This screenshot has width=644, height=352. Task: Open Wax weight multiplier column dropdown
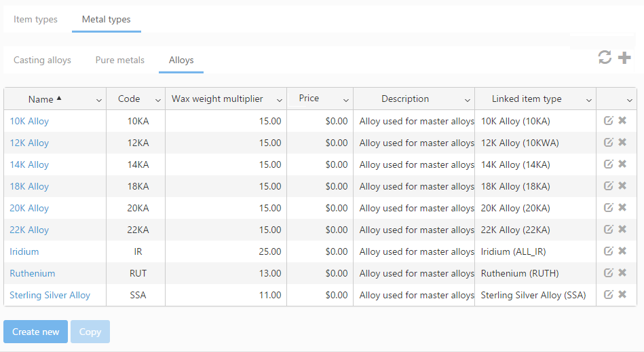(280, 101)
